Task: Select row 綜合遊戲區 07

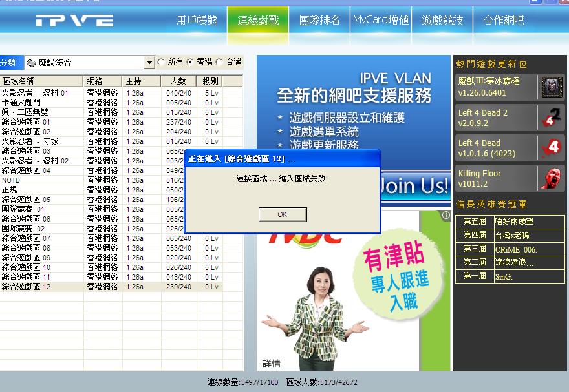Action: (111, 238)
